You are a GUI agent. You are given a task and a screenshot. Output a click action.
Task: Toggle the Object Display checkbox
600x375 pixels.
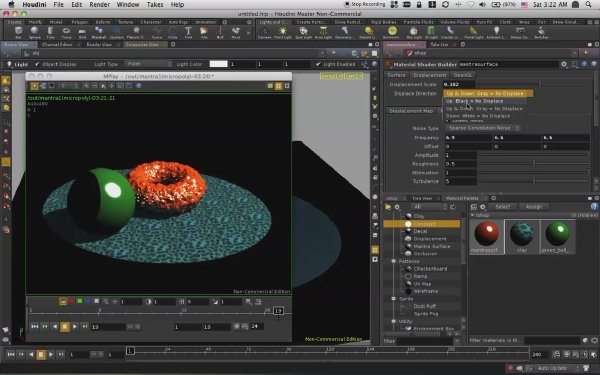click(x=37, y=64)
